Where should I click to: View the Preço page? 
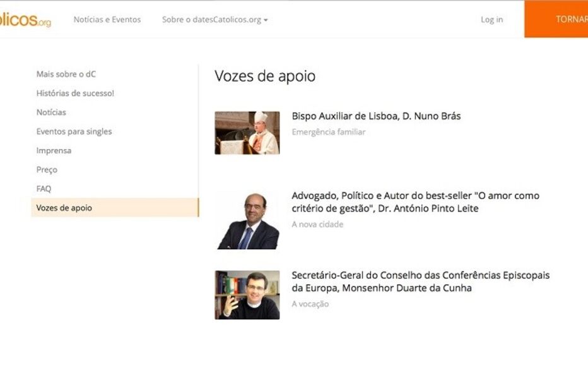click(47, 169)
